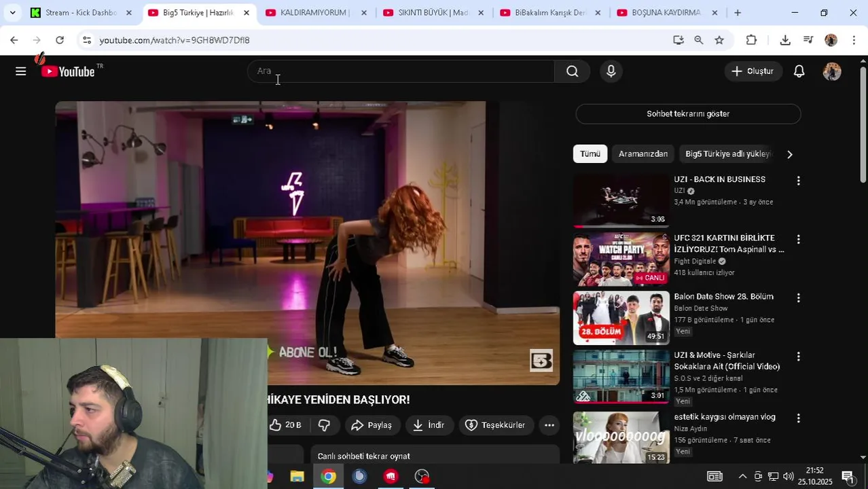Open estetik kaygısı olmayan vlog thumbnail
The height and width of the screenshot is (489, 868).
tap(621, 438)
